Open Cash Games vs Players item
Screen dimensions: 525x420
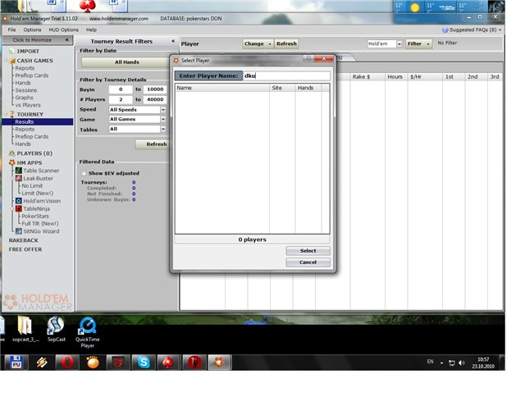[28, 105]
